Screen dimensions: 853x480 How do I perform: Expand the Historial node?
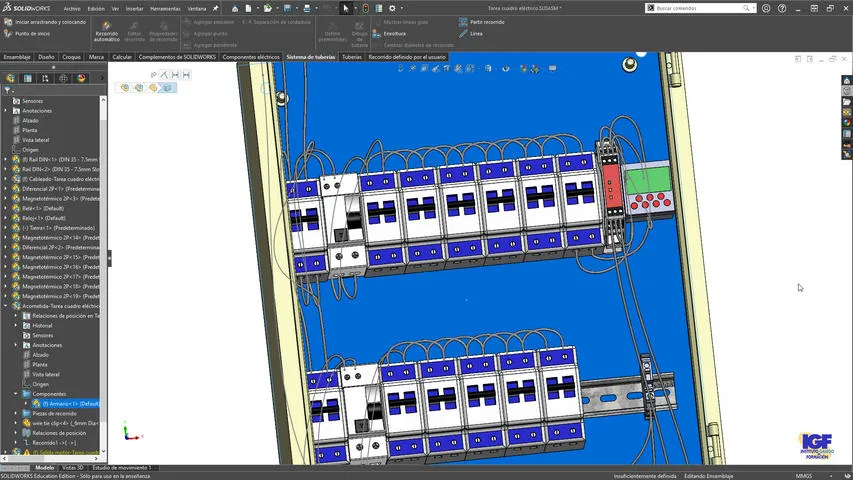click(x=16, y=325)
